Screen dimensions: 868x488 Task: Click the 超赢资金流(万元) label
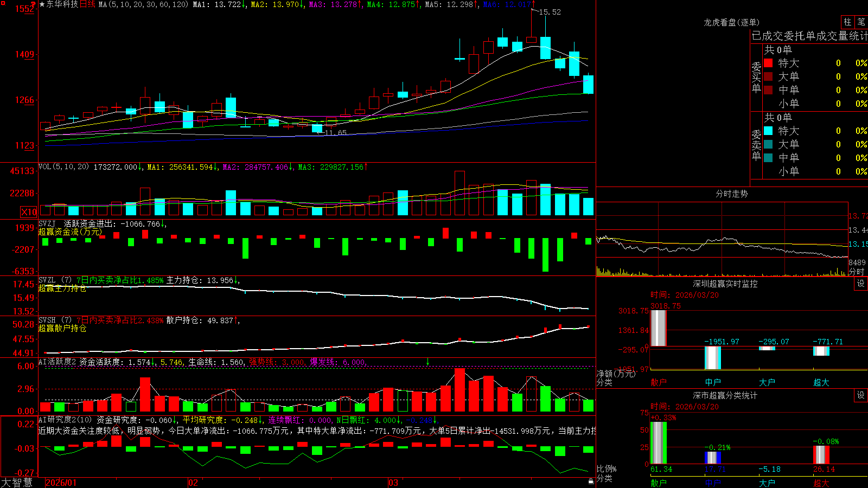click(71, 232)
